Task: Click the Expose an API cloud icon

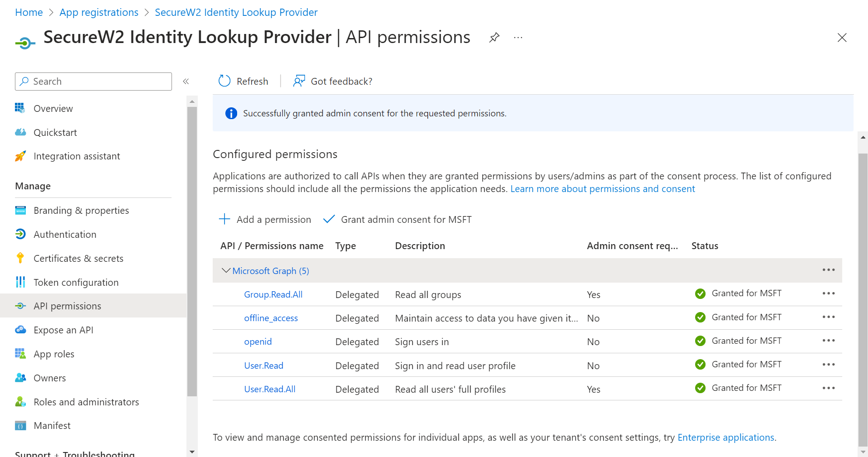Action: coord(20,330)
